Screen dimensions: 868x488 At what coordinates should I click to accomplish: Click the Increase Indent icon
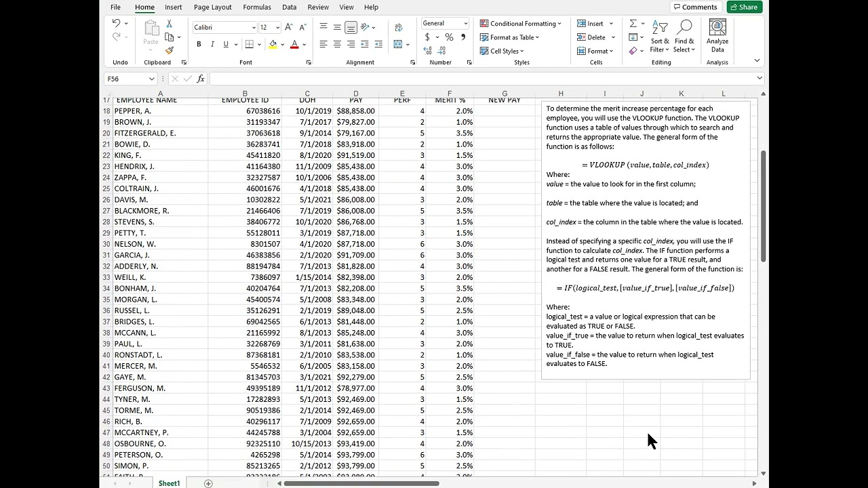pos(378,44)
